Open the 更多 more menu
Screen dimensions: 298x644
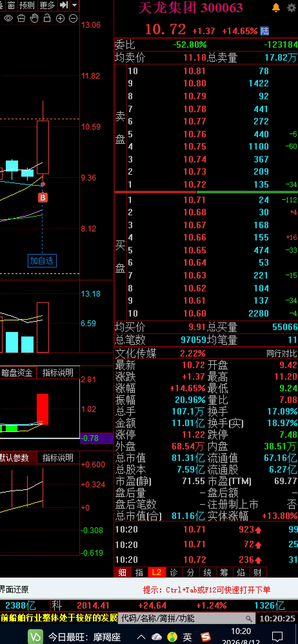[47, 5]
